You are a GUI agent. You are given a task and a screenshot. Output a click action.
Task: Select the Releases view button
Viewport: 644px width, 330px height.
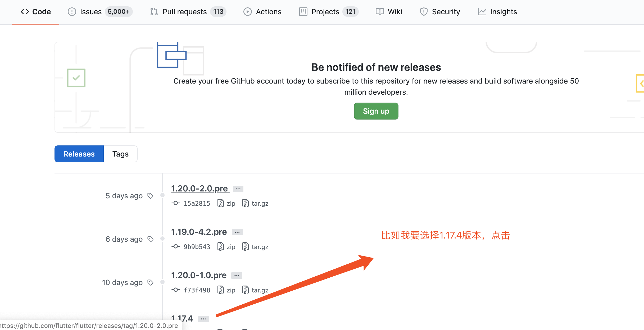[x=79, y=154]
